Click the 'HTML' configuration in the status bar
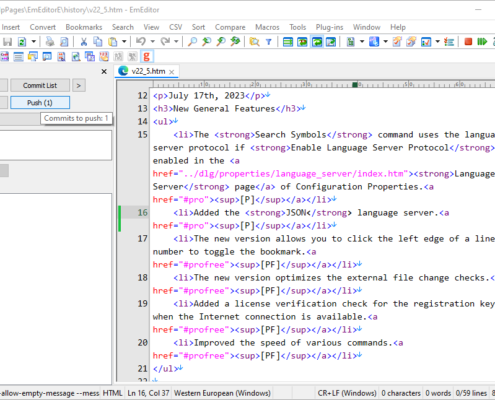 coord(112,393)
